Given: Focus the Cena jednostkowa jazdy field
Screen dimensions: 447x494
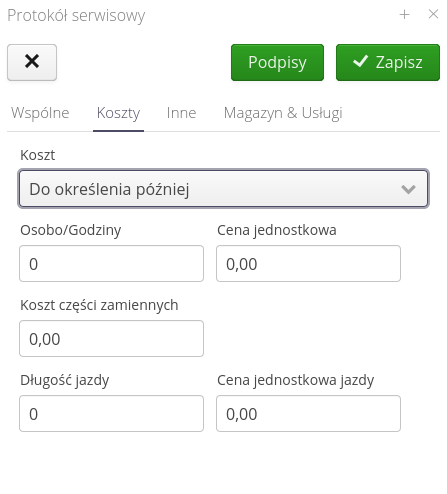Looking at the screenshot, I should click(308, 414).
